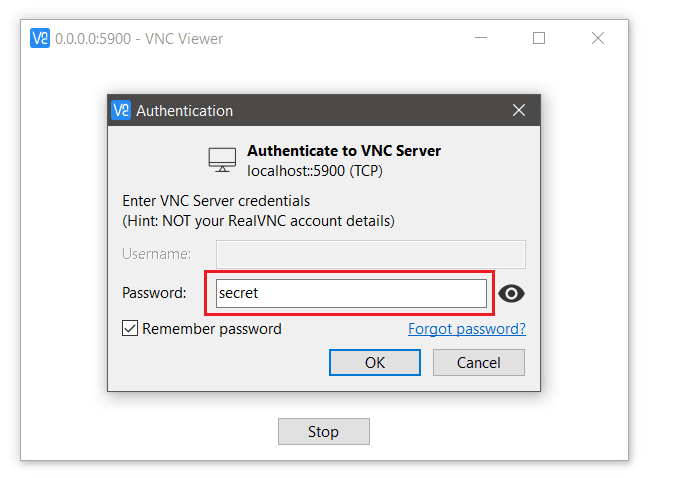
Task: Click the Remember password label text
Action: click(212, 328)
